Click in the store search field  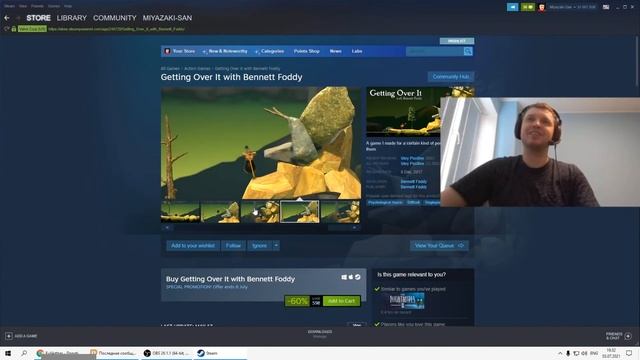coord(434,51)
